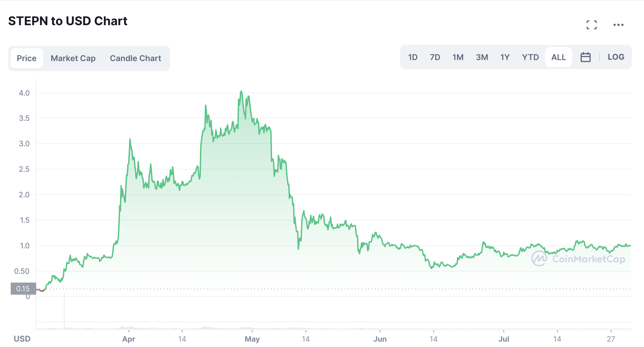The image size is (644, 347).
Task: Toggle LOG scale on the chart
Action: (616, 57)
